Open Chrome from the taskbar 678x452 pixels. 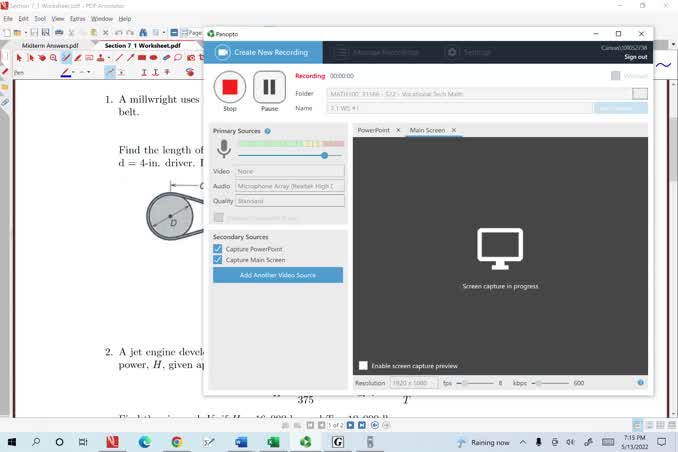tap(176, 442)
